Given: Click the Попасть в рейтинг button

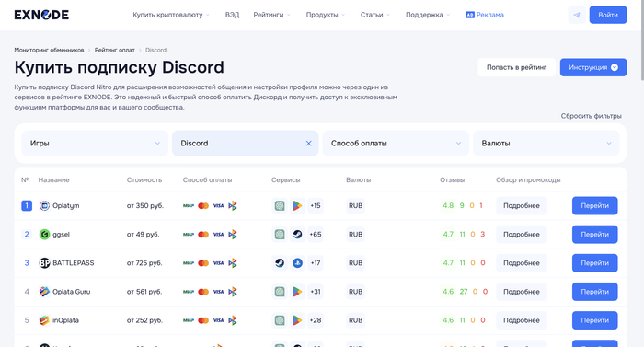Looking at the screenshot, I should (x=516, y=67).
